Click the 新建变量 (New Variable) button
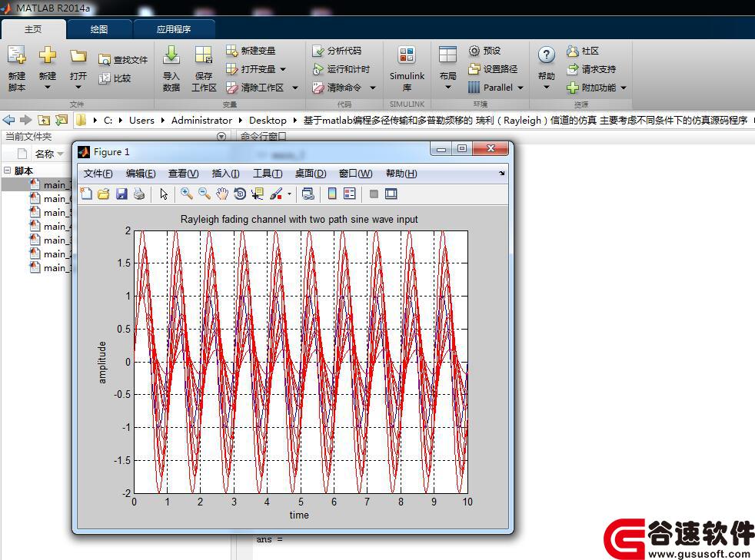 (251, 51)
